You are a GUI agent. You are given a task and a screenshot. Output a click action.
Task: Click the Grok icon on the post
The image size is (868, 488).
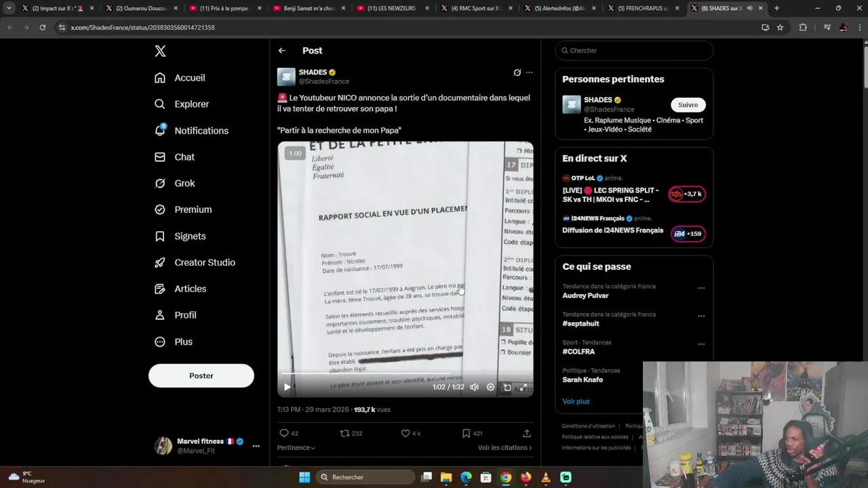click(x=517, y=73)
